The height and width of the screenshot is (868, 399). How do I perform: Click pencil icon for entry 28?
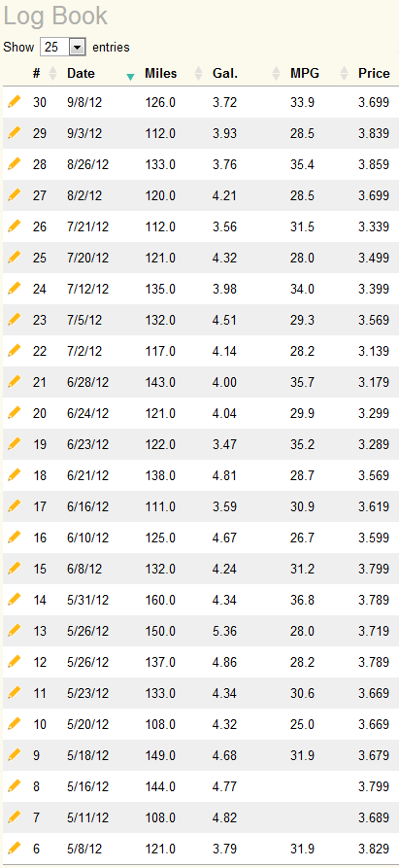coord(15,163)
